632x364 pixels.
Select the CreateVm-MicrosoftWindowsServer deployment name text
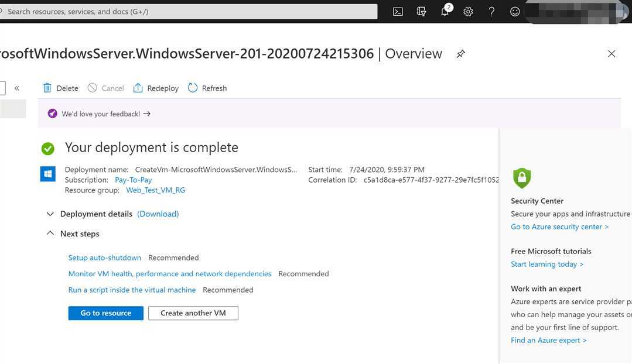216,170
